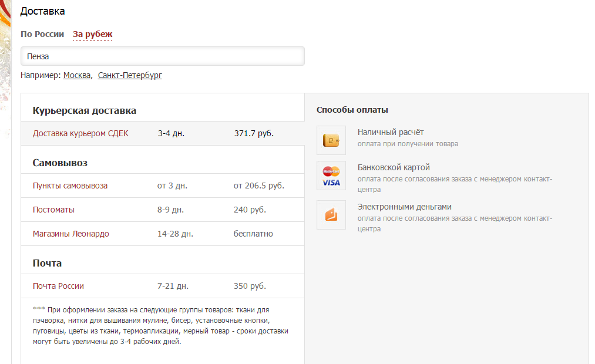Viewport: 595px width, 364px height.
Task: Open Доставка курьером СДЕК delivery option
Action: (80, 133)
